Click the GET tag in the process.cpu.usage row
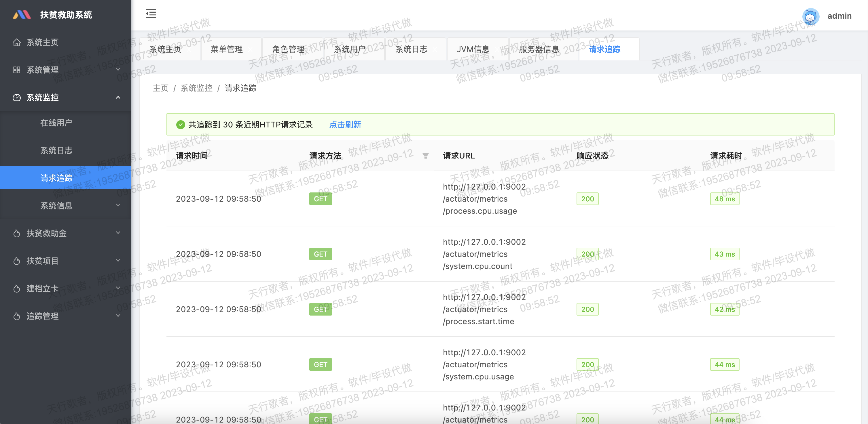868x424 pixels. (321, 199)
